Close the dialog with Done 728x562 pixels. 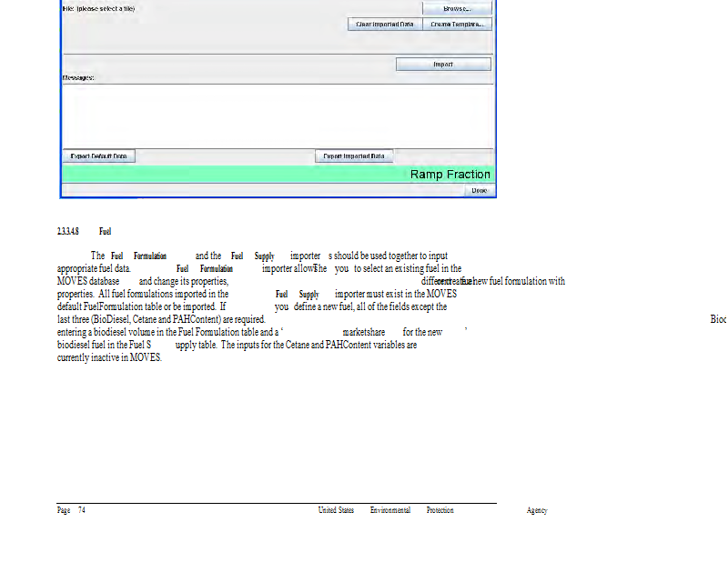pyautogui.click(x=479, y=190)
